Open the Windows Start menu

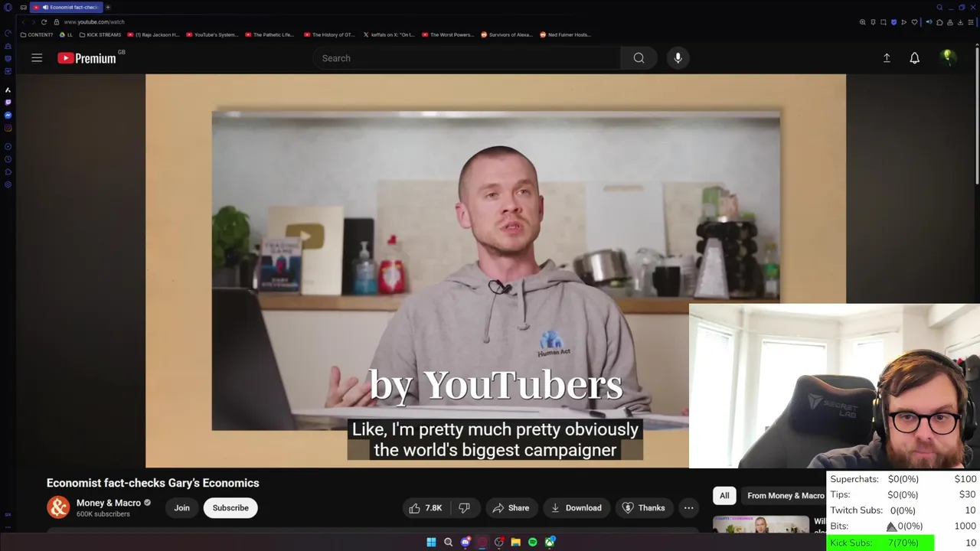pos(431,543)
